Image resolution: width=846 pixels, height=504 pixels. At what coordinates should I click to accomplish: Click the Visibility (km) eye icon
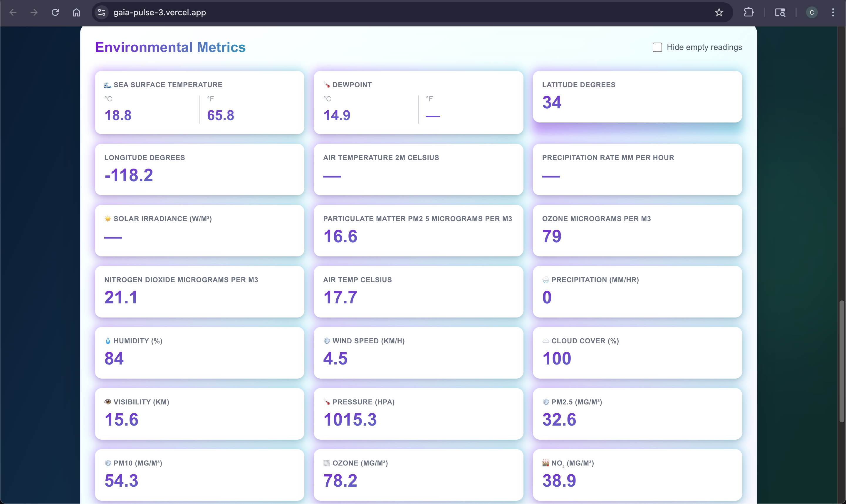[108, 402]
